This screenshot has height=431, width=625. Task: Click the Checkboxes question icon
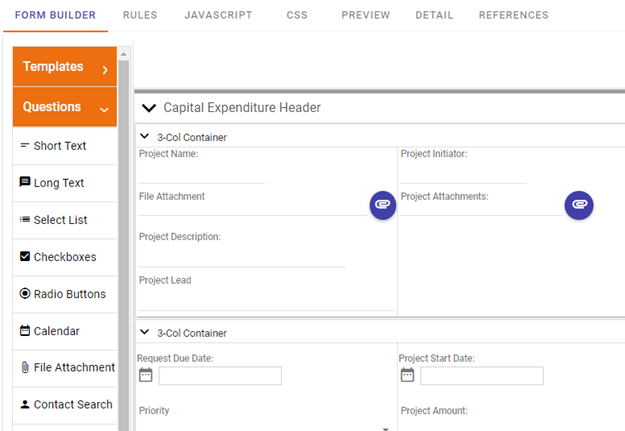click(25, 257)
